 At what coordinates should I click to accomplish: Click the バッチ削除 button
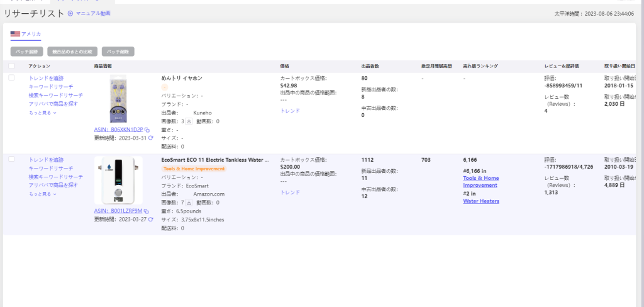[x=118, y=52]
